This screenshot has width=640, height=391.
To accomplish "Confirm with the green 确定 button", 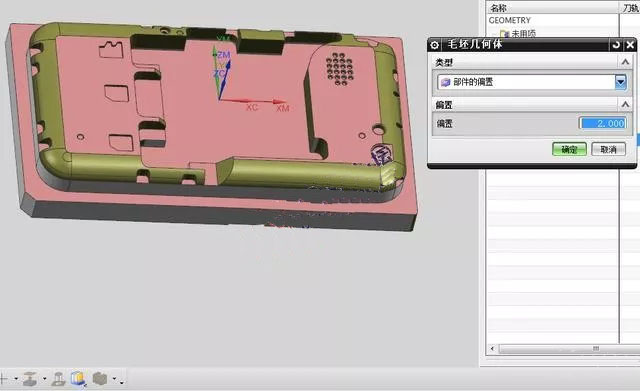I will (569, 149).
